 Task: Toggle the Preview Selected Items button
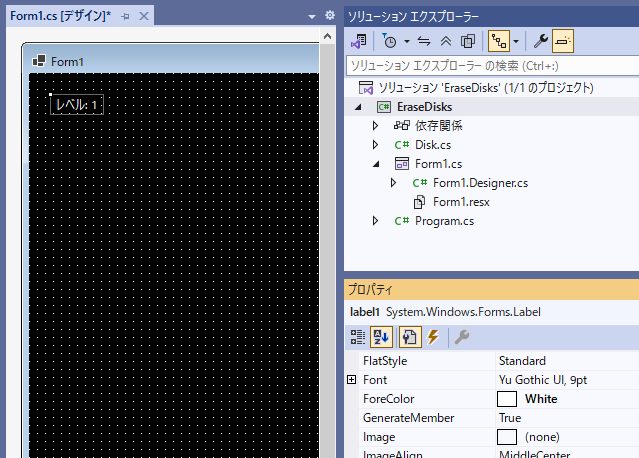coord(564,42)
